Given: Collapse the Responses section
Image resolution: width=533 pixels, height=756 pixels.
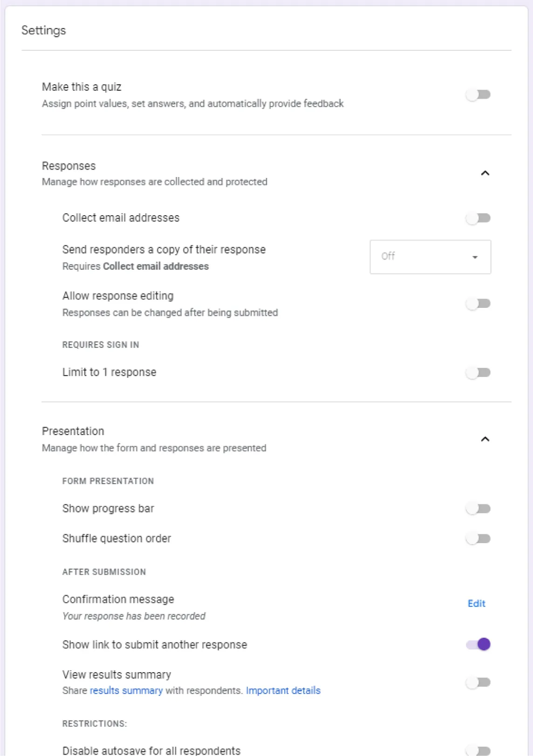Looking at the screenshot, I should 485,173.
